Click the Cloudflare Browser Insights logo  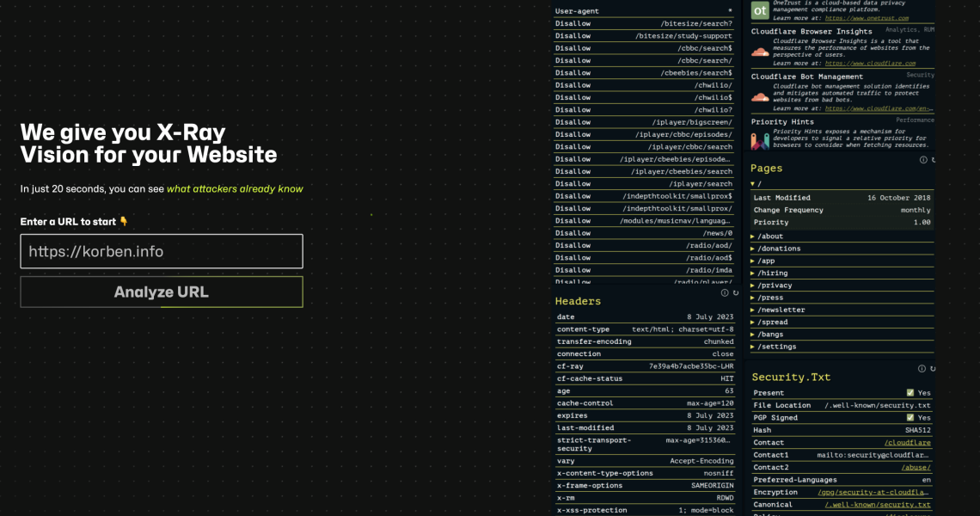coord(760,52)
